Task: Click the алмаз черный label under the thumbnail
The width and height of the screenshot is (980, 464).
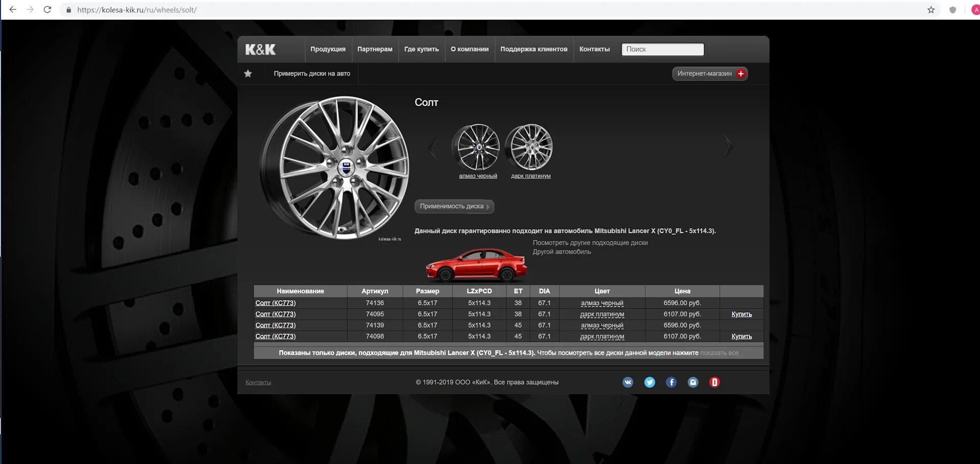Action: 478,176
